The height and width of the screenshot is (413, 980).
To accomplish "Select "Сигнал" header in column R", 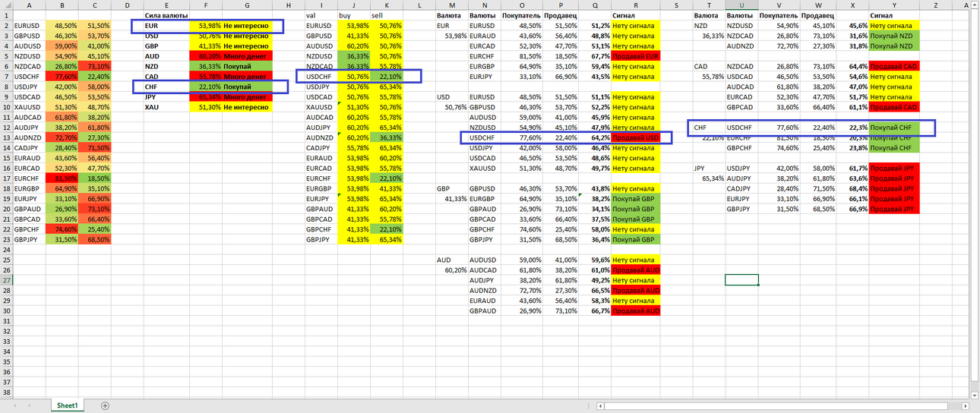I will [636, 14].
